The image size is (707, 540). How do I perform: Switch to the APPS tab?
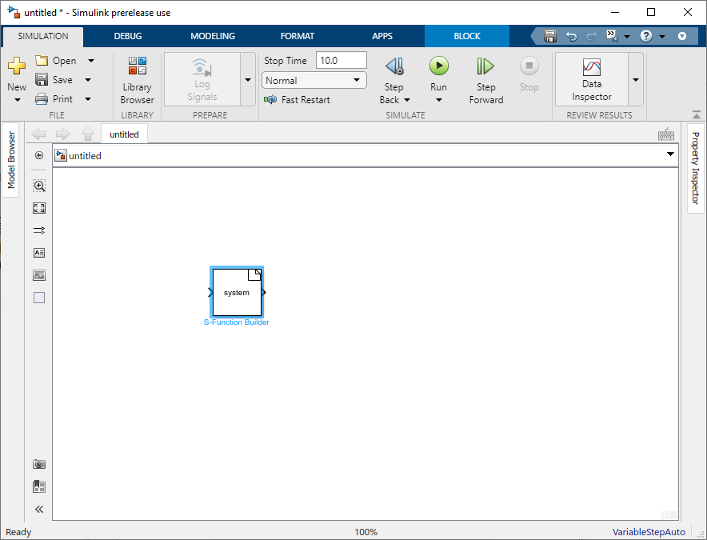click(382, 36)
